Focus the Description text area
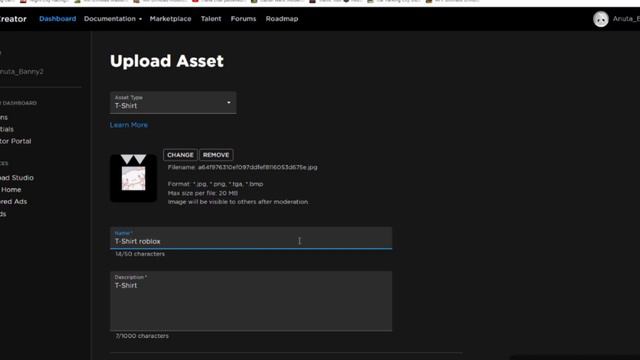 (x=251, y=301)
